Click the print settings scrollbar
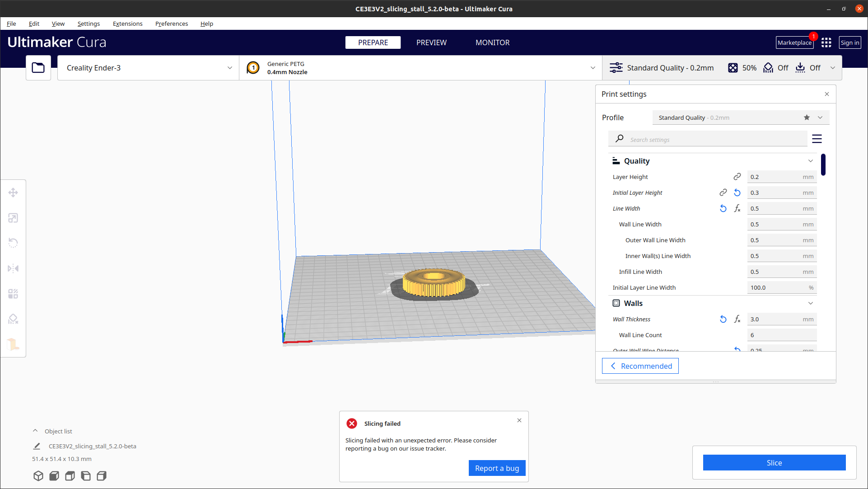The image size is (868, 489). coord(823,165)
